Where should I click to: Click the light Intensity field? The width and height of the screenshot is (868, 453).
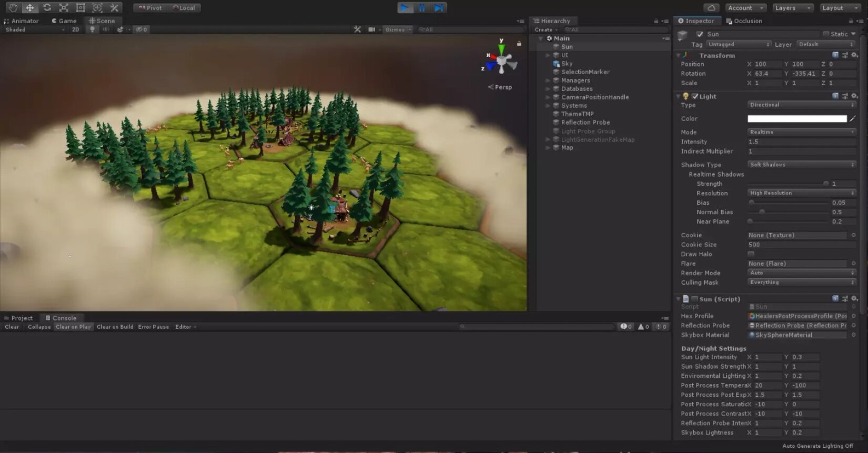[x=801, y=142]
